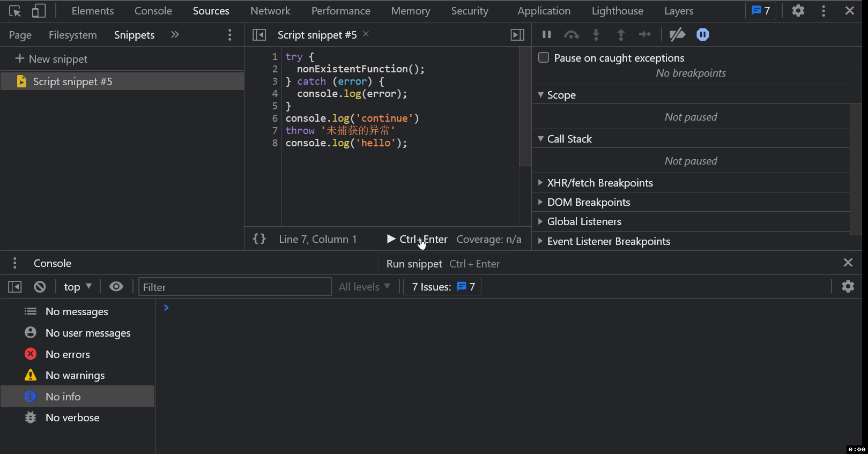The height and width of the screenshot is (454, 868).
Task: Close the console drawer
Action: (x=848, y=263)
